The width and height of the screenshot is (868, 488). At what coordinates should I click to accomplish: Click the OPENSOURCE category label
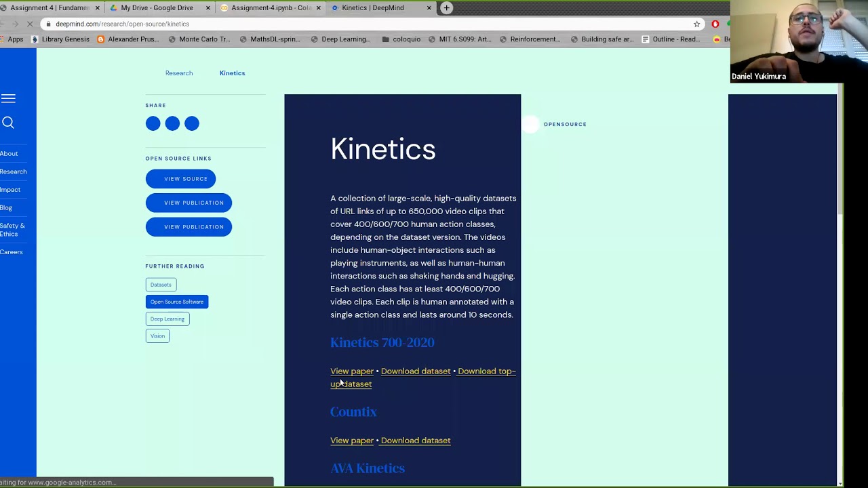pyautogui.click(x=565, y=124)
